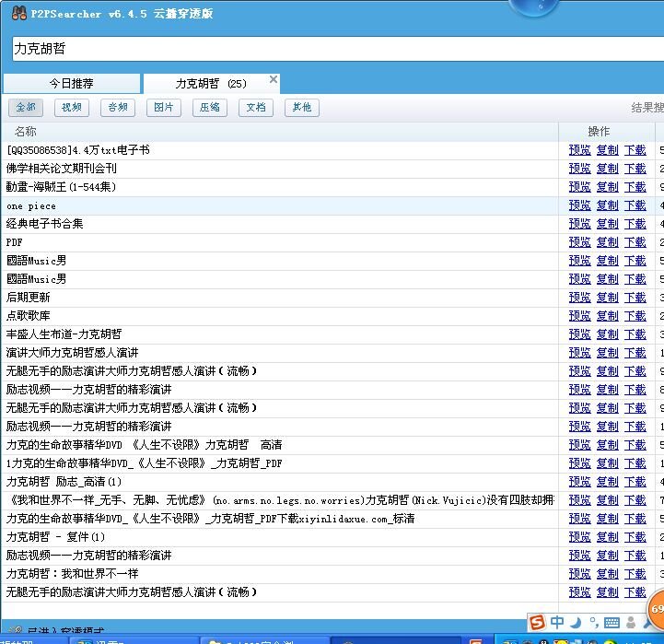Download 丰盛人生布道-力克胡哲

(635, 334)
